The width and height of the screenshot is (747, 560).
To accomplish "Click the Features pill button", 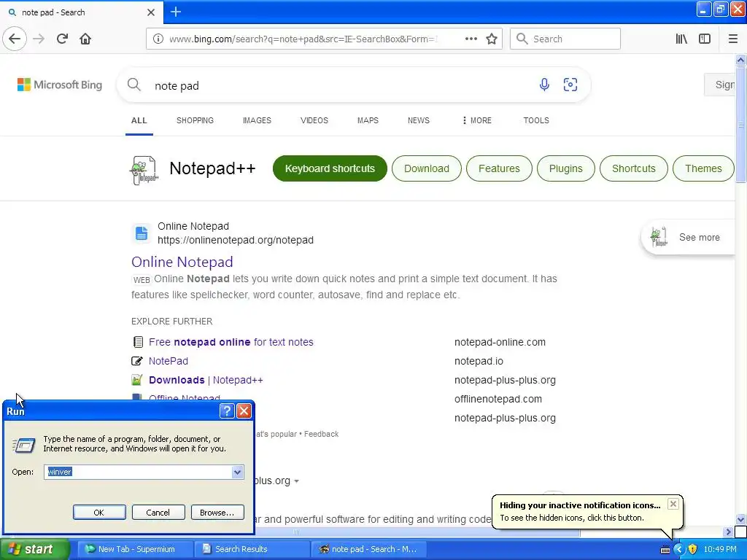I will pyautogui.click(x=499, y=168).
